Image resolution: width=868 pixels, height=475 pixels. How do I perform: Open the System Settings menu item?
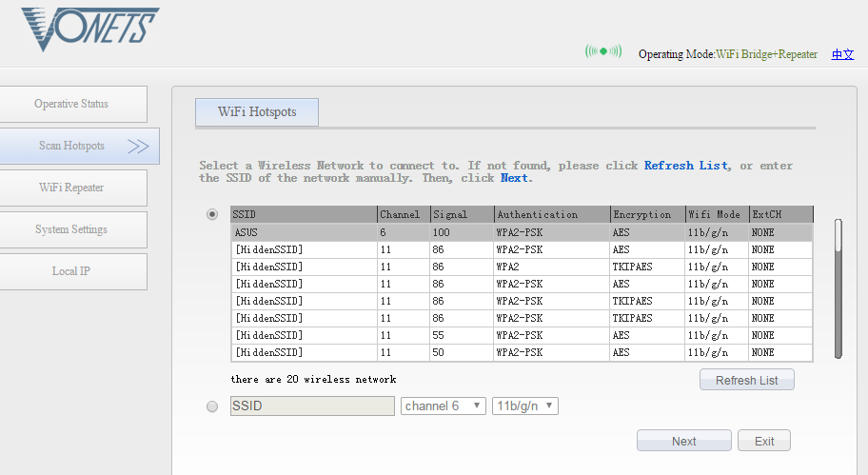tap(73, 229)
